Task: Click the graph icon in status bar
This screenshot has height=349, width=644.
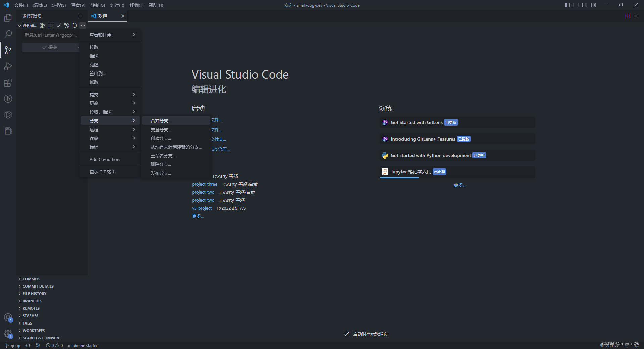Action: pyautogui.click(x=38, y=346)
